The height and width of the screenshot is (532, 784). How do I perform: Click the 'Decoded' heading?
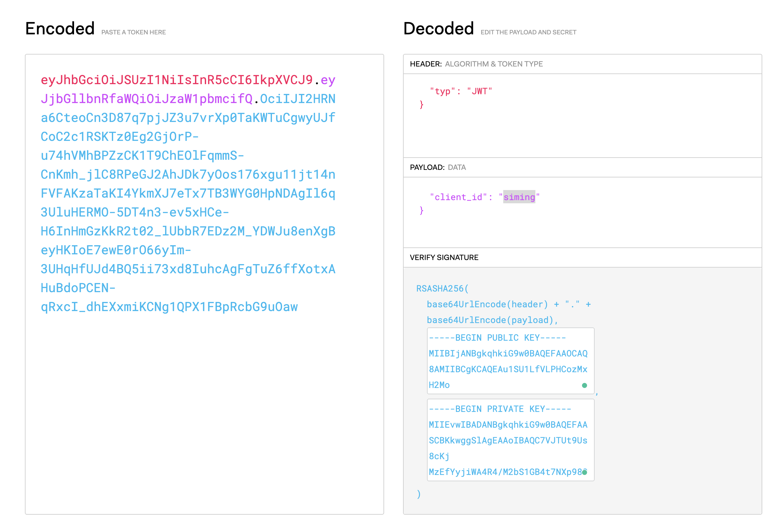(x=438, y=28)
